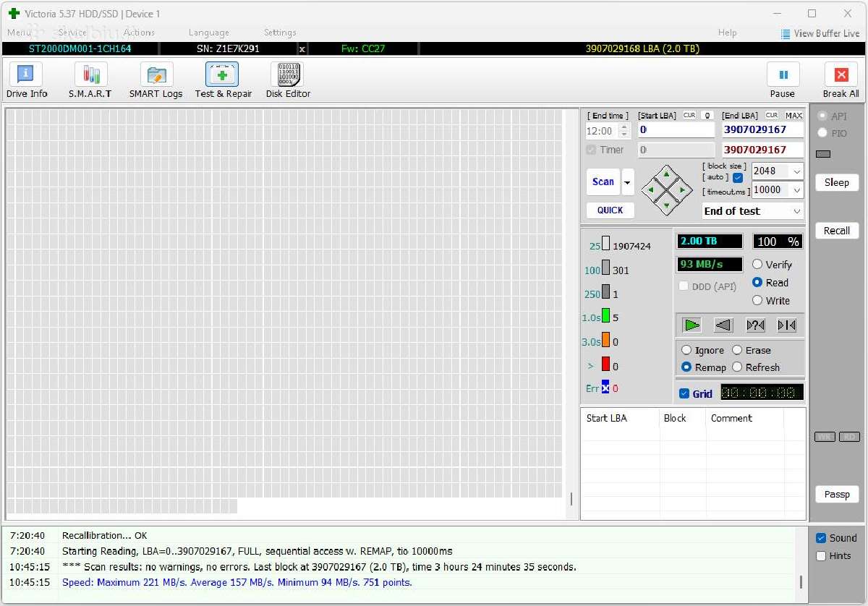Click the left arrow on the diamond pad
868x606 pixels.
[651, 191]
